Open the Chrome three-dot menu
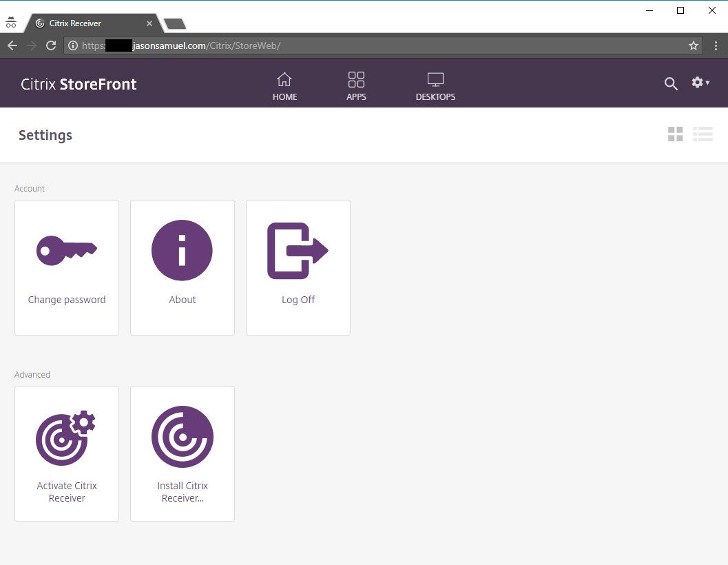728x565 pixels. 716,45
